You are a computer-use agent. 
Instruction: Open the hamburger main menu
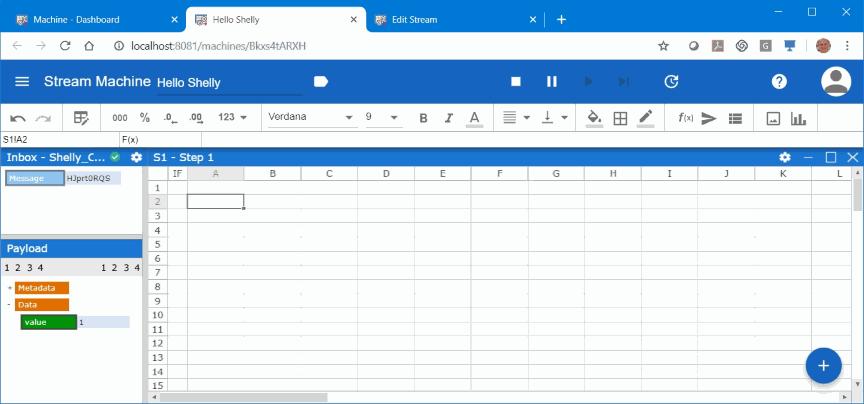click(x=22, y=82)
